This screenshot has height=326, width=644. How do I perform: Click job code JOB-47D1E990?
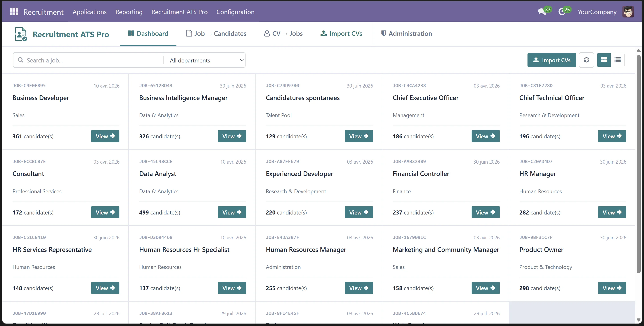coord(29,313)
